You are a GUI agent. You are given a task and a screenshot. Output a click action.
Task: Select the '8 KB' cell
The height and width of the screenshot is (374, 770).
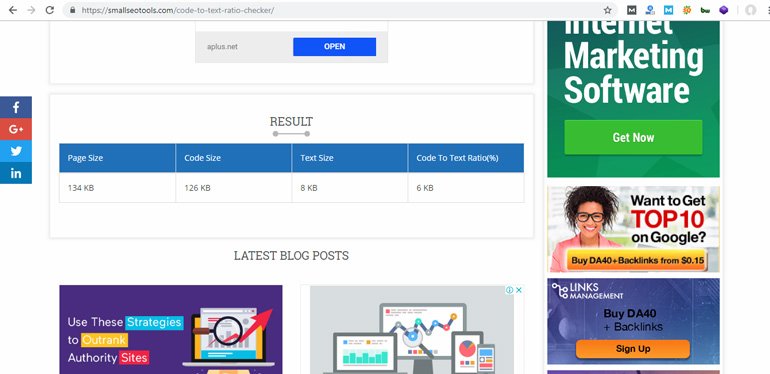coord(350,187)
